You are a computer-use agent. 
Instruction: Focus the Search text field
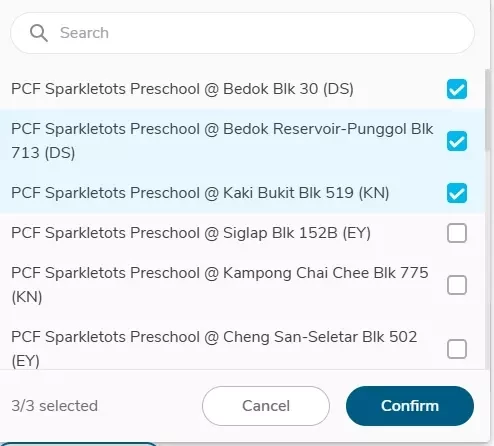click(242, 33)
